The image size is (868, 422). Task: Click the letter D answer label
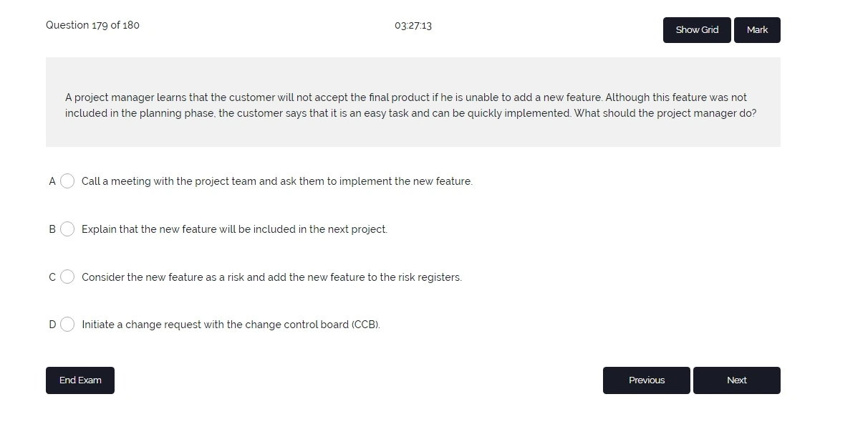tap(52, 325)
